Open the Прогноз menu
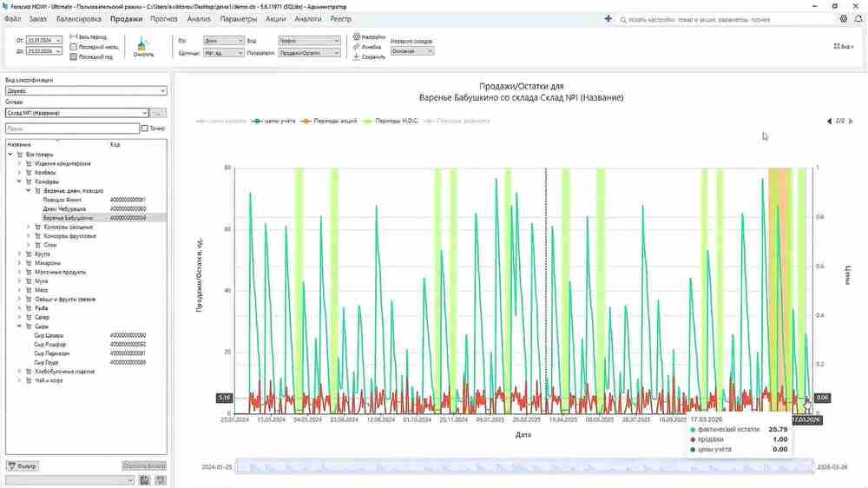The width and height of the screenshot is (868, 488). [164, 19]
